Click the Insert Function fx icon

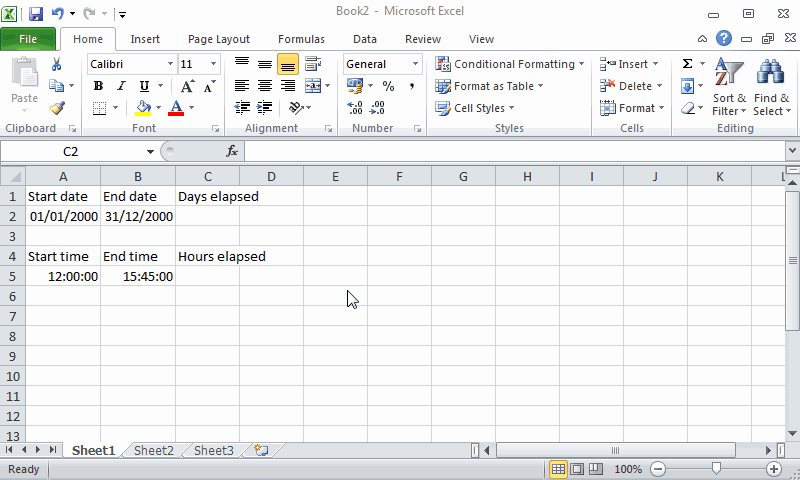[232, 151]
